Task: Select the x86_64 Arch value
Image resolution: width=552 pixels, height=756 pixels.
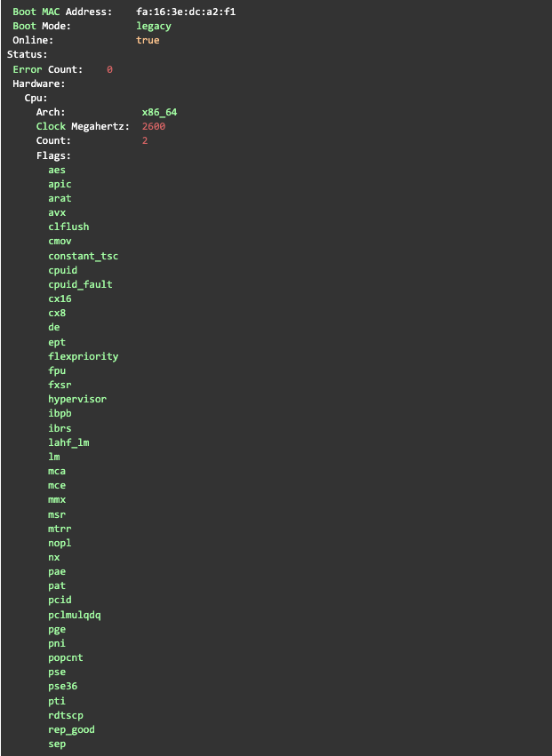Action: click(x=159, y=112)
